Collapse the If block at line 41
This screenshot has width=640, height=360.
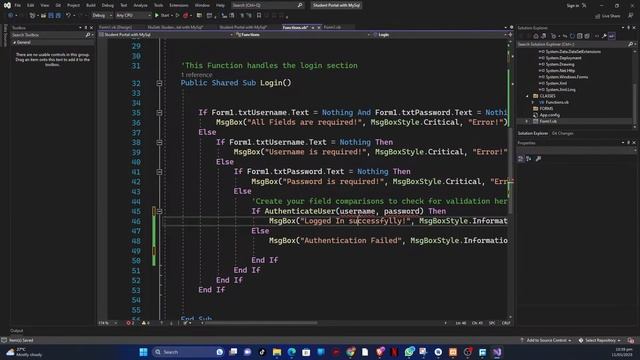coord(159,172)
